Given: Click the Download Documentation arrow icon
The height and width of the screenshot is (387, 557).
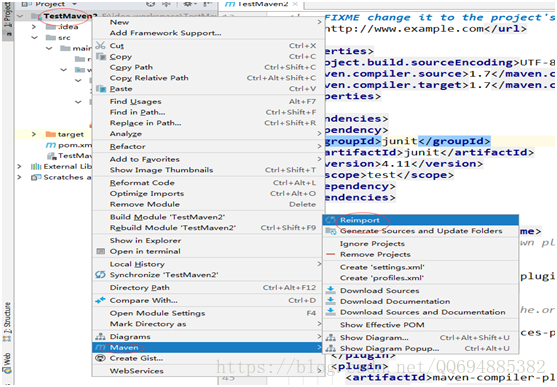Looking at the screenshot, I should pos(331,301).
